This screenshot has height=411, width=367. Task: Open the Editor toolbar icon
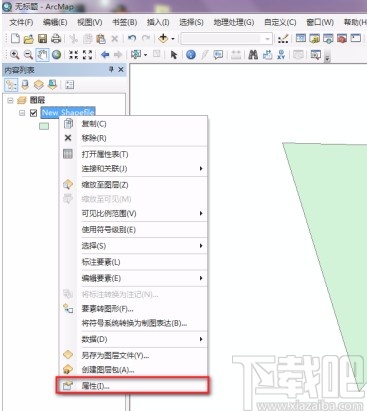pos(283,39)
